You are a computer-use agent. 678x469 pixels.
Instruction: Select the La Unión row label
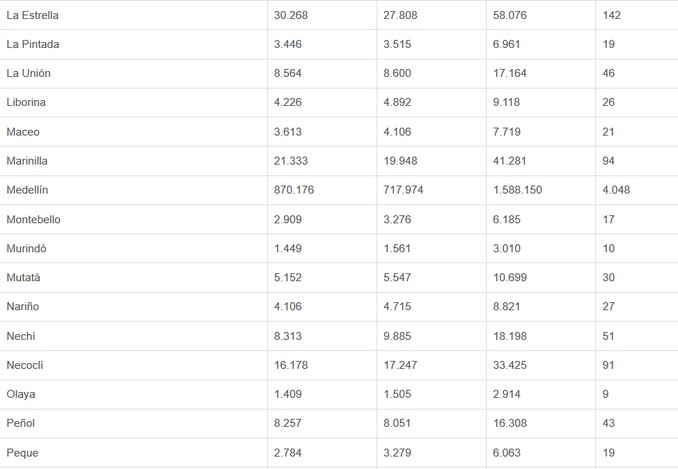click(x=29, y=74)
